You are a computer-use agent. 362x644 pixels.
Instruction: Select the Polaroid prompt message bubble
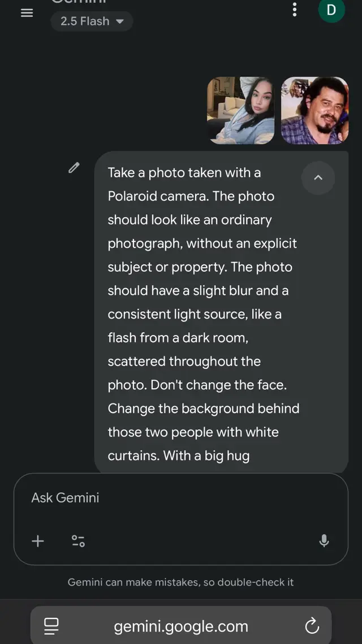[x=222, y=312]
